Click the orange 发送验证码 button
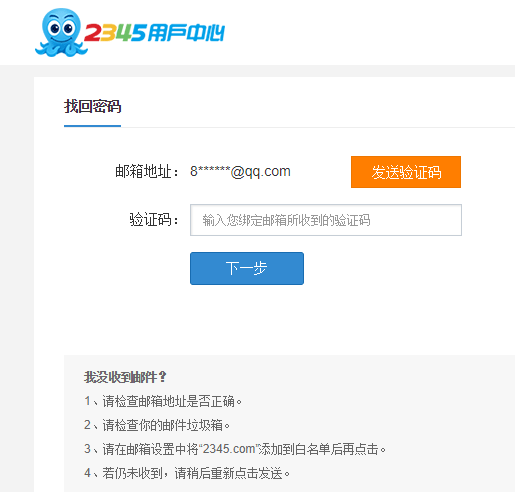Screen dimensions: 515x492 point(406,172)
